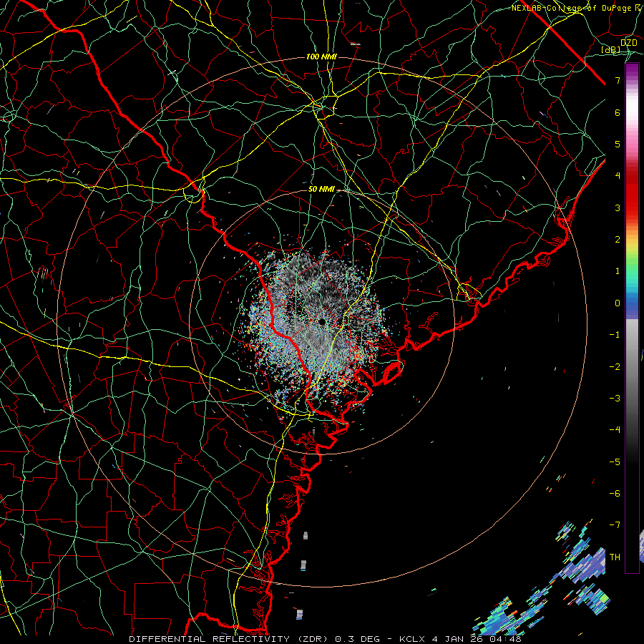
Task: Click the "-7" value on the color scale
Action: [615, 525]
